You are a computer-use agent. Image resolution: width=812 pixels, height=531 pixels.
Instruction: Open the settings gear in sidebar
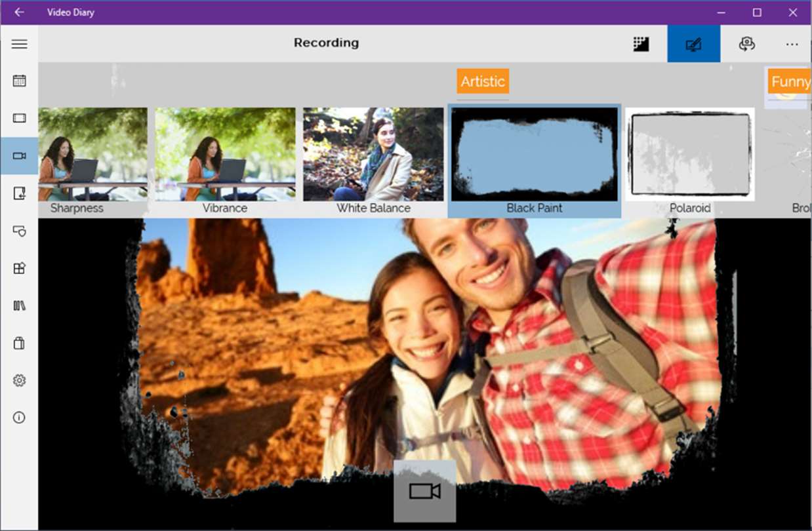19,380
